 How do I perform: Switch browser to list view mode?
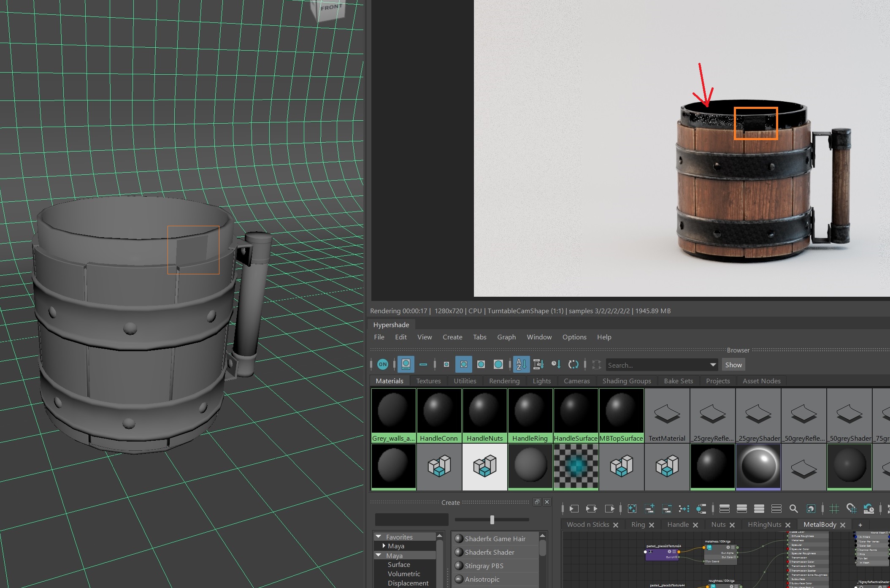pyautogui.click(x=423, y=364)
